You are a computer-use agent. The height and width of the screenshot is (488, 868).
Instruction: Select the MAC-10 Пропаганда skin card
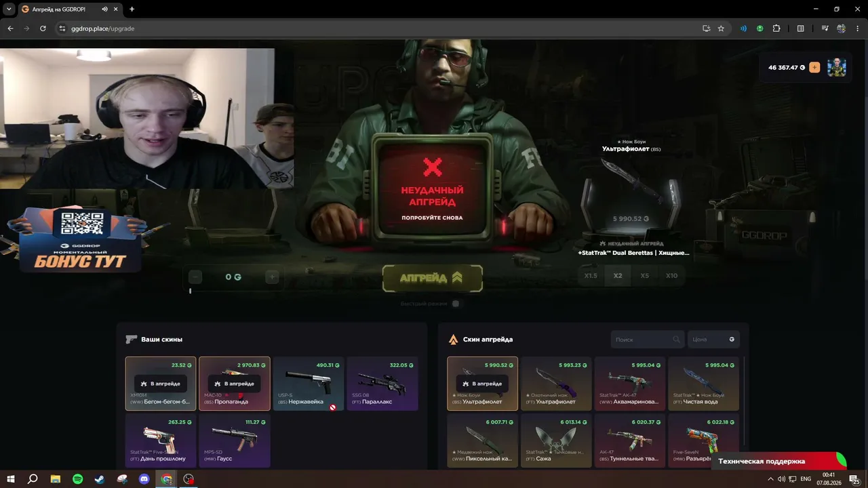235,384
